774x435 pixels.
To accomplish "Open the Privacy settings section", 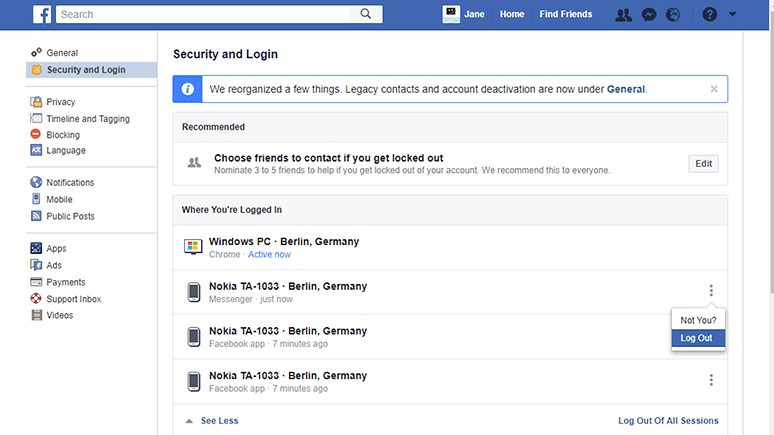I will pos(60,102).
